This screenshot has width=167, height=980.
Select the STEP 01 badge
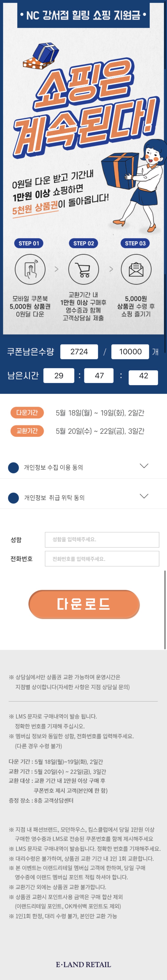pos(29,243)
